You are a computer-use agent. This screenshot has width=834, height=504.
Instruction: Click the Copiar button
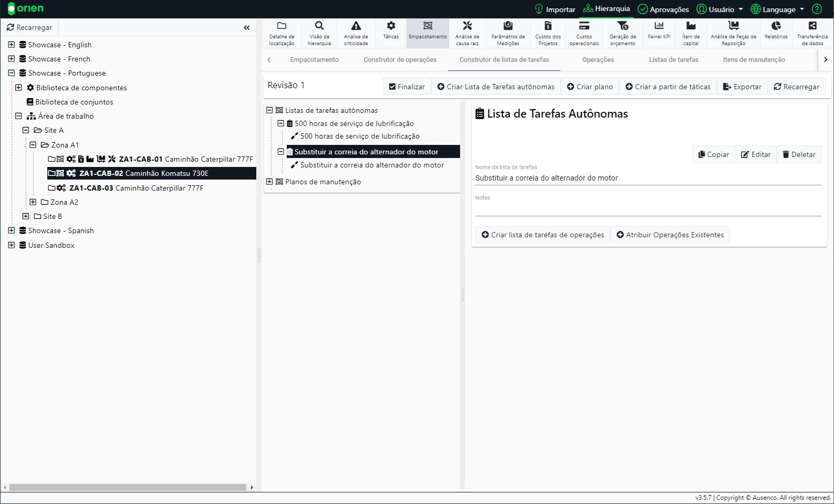(x=714, y=154)
